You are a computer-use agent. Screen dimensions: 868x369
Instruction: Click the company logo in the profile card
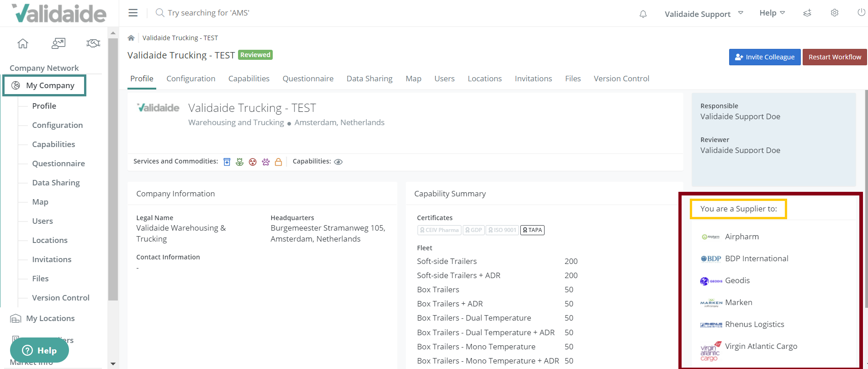[x=159, y=108]
